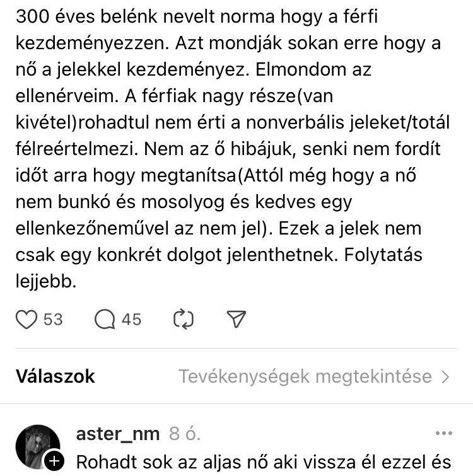The width and height of the screenshot is (473, 476).
Task: Tap the 45 replies count
Action: tap(131, 320)
